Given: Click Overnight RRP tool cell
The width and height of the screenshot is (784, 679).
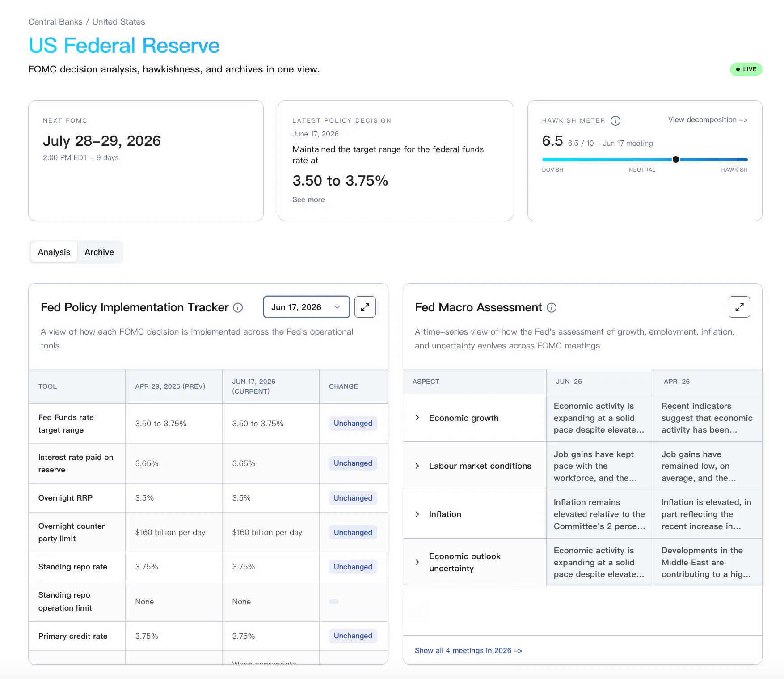Looking at the screenshot, I should (77, 498).
